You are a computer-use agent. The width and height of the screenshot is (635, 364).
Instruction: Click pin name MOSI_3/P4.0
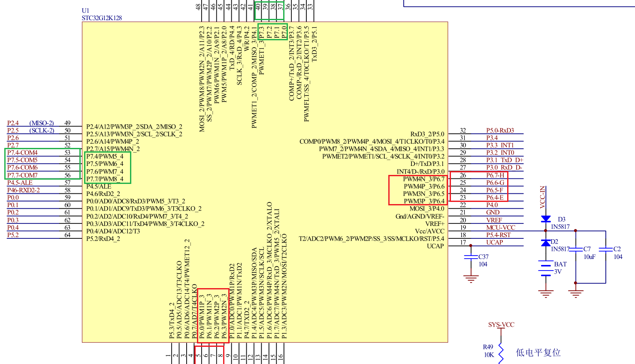(427, 208)
